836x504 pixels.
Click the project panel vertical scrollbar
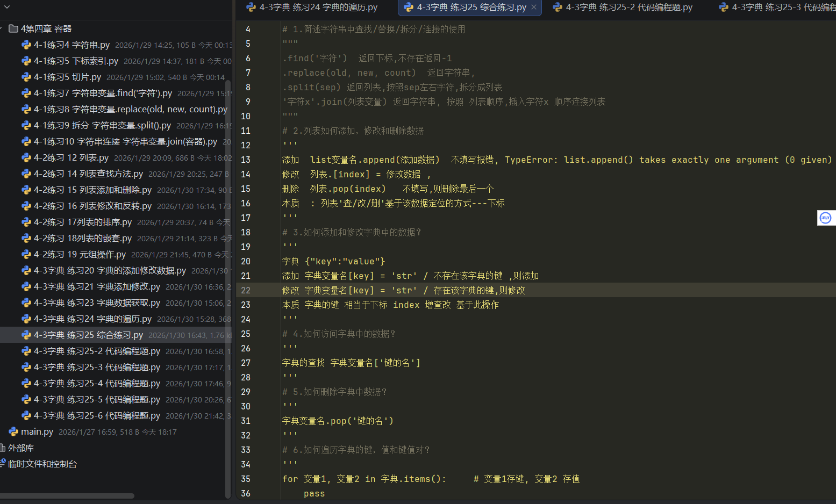[227, 289]
